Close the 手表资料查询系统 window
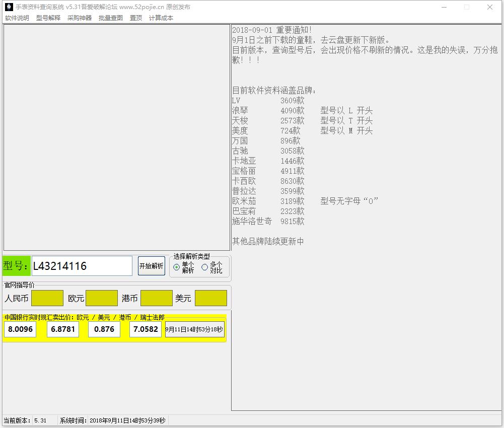 click(489, 7)
